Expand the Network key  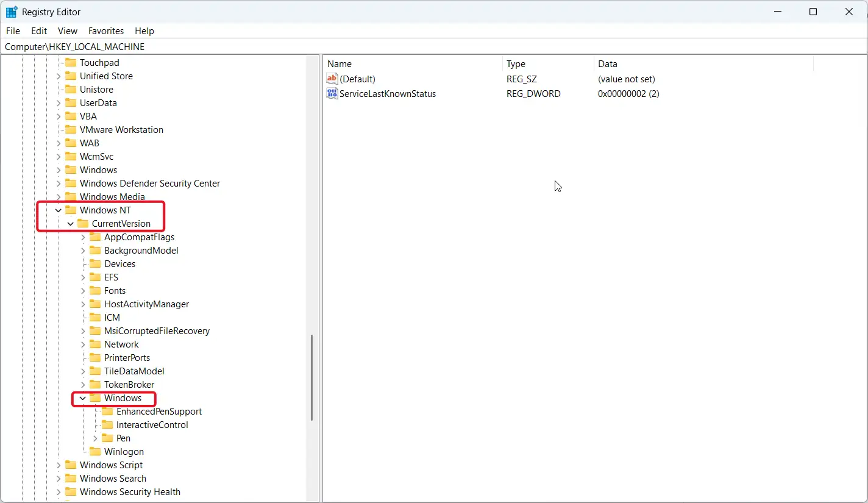click(x=83, y=344)
